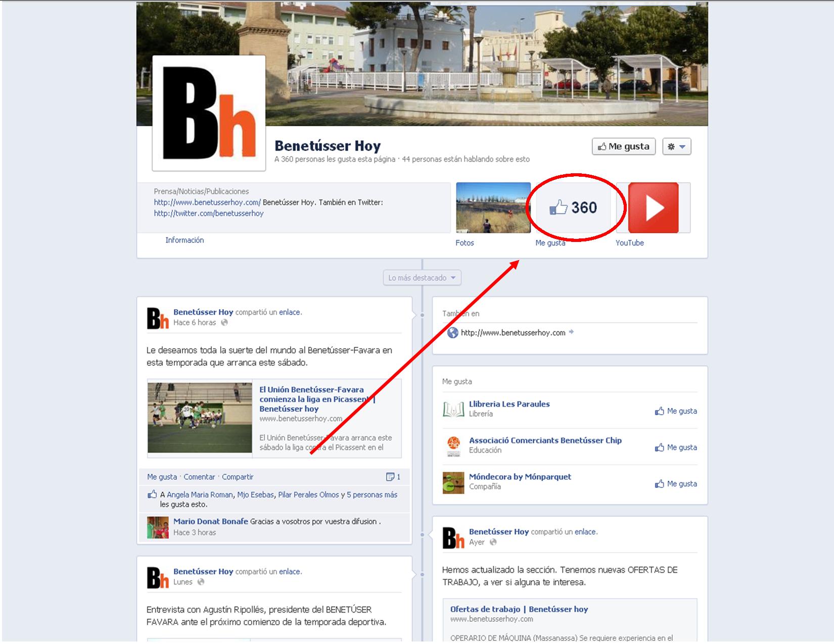Open the gear settings dropdown
The width and height of the screenshot is (834, 644).
coord(676,146)
